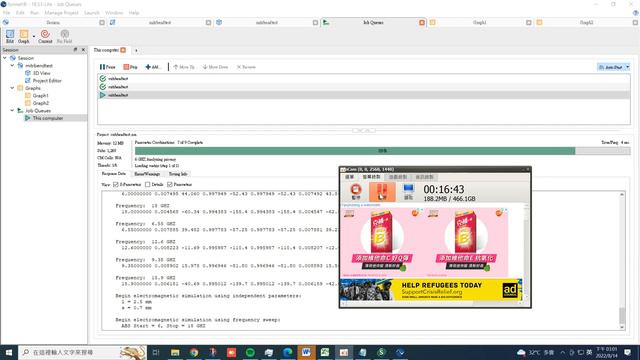This screenshot has width=640, height=360.
Task: Click the Auto Run button
Action: point(611,67)
